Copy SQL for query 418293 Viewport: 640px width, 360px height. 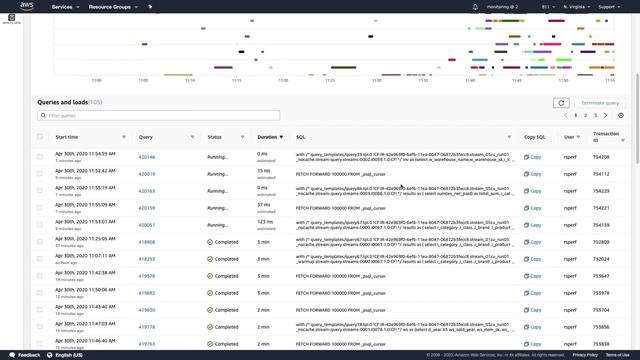[533, 259]
